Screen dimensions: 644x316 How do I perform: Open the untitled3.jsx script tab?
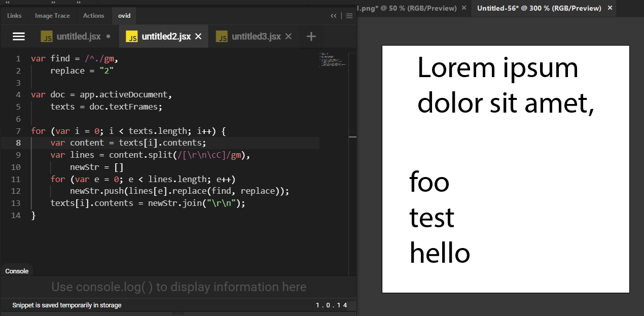pos(256,36)
